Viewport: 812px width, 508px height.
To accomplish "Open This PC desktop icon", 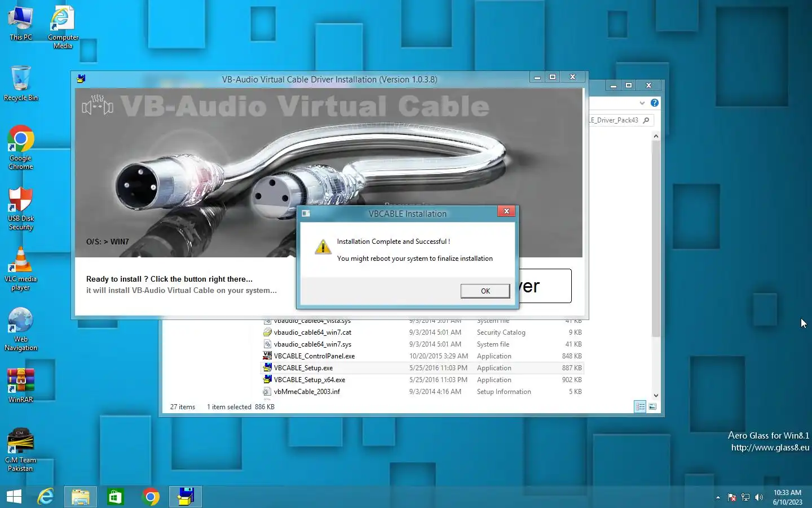I will 21,23.
